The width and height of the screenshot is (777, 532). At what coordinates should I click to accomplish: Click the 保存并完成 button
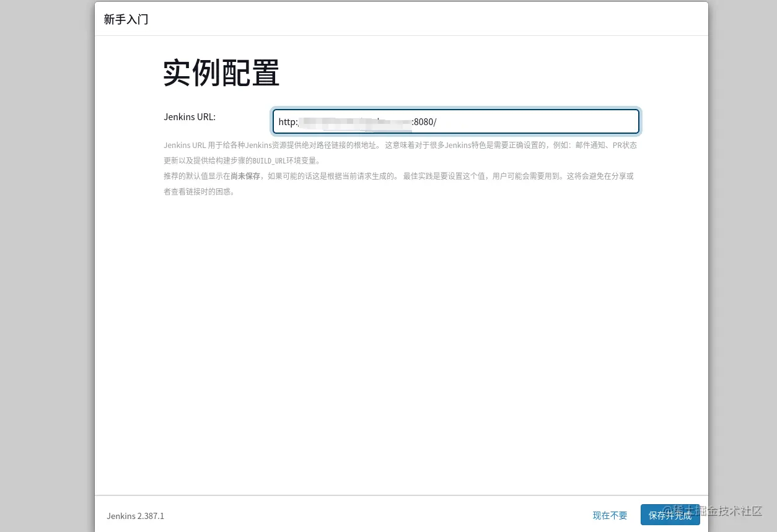tap(670, 515)
